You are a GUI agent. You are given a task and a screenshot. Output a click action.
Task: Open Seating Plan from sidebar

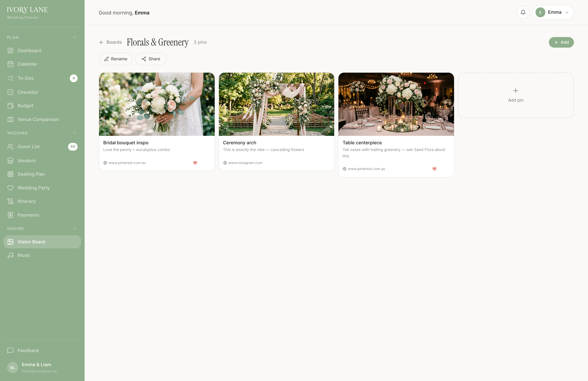pos(31,174)
